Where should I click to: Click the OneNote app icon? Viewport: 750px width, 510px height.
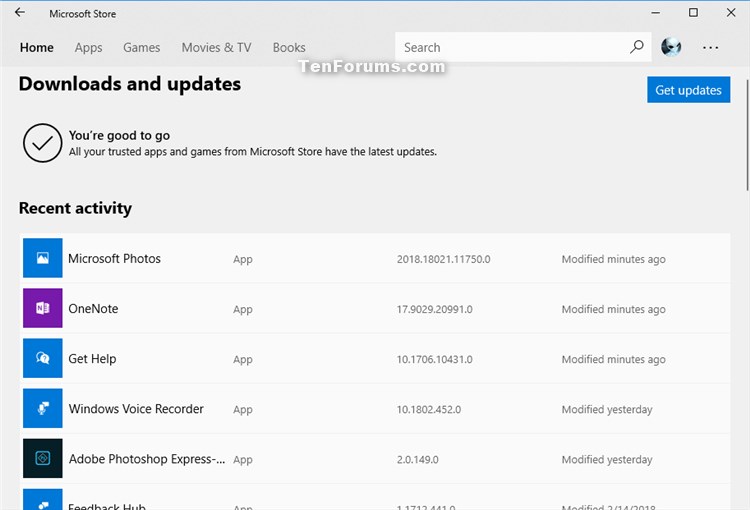click(x=43, y=308)
